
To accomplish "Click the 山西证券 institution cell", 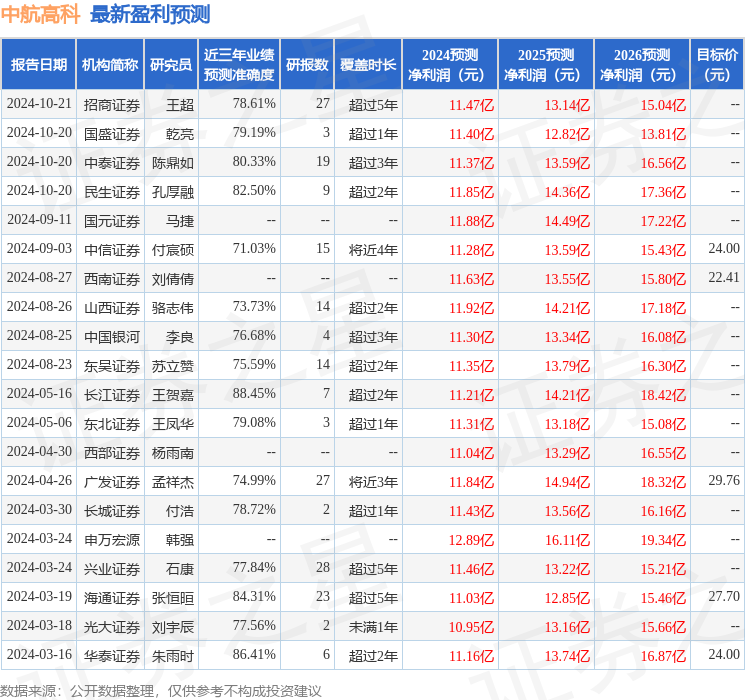I will click(112, 308).
